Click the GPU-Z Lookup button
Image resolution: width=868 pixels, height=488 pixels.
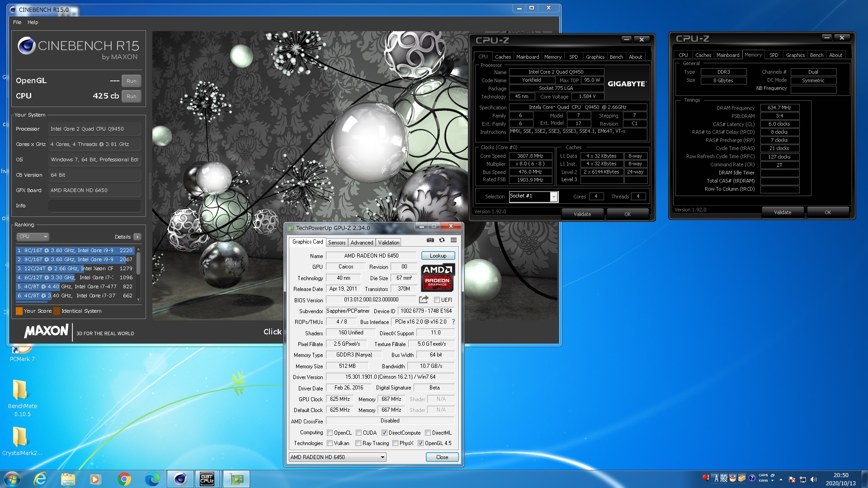point(438,255)
